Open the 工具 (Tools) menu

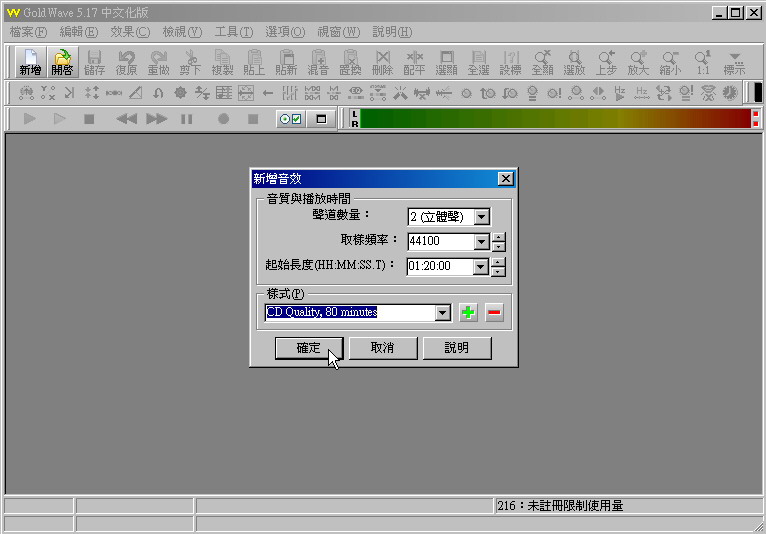(x=233, y=32)
